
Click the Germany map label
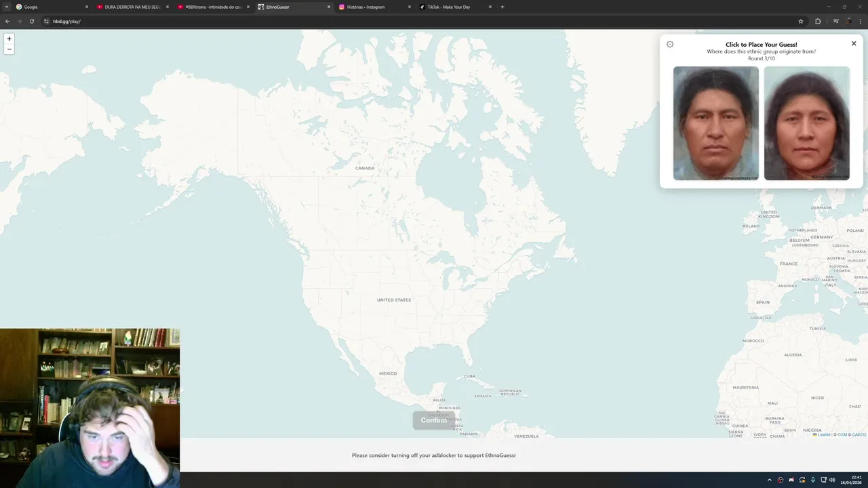click(x=821, y=237)
